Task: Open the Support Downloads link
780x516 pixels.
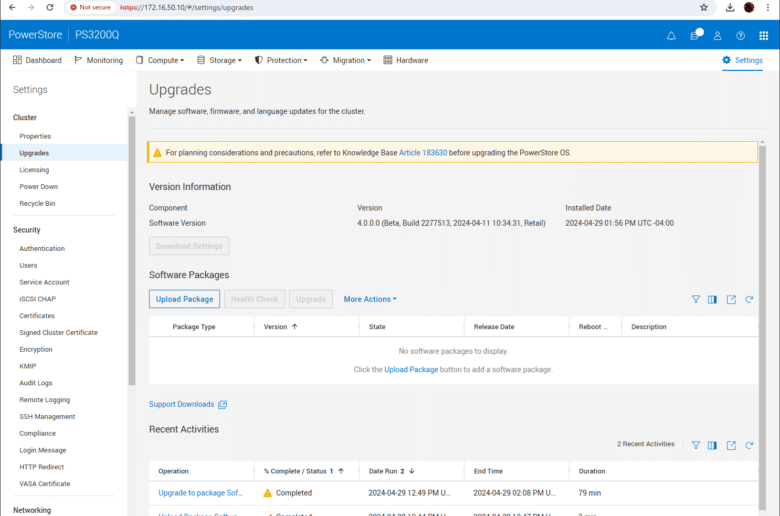Action: [182, 405]
